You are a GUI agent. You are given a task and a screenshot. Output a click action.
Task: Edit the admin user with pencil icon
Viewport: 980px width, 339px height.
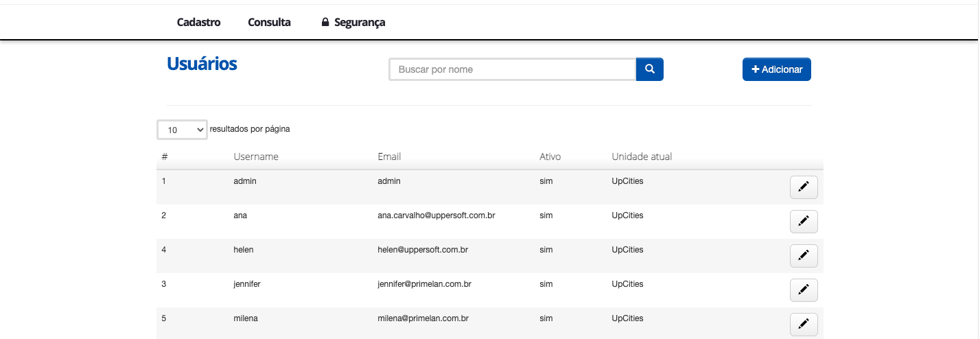pyautogui.click(x=804, y=187)
